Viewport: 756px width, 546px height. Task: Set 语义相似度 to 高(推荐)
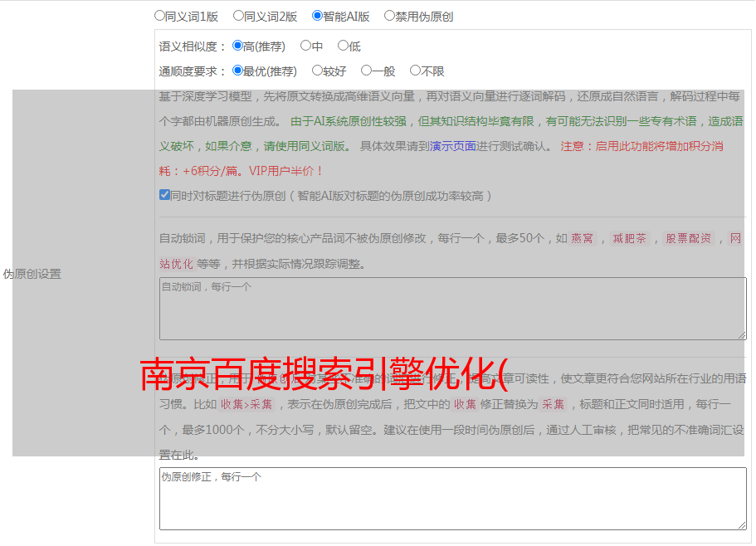coord(237,46)
